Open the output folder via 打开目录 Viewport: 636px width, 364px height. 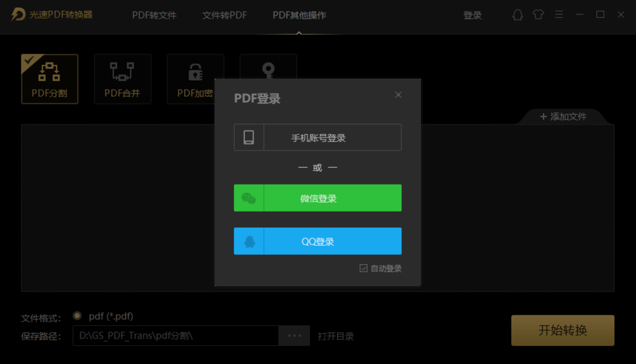336,336
